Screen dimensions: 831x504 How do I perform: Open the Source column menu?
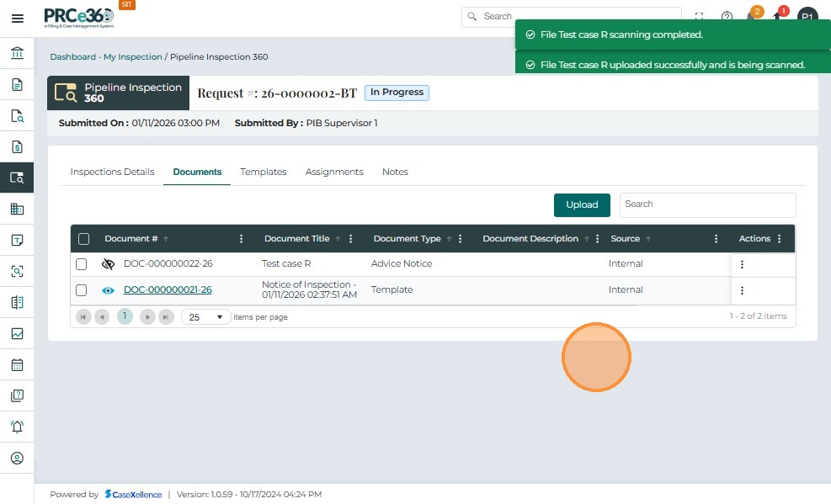(x=716, y=239)
